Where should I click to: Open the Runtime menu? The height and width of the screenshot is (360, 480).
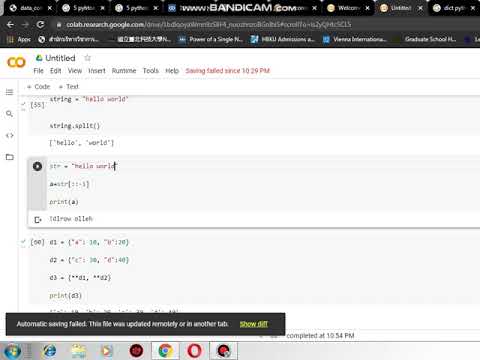(124, 71)
